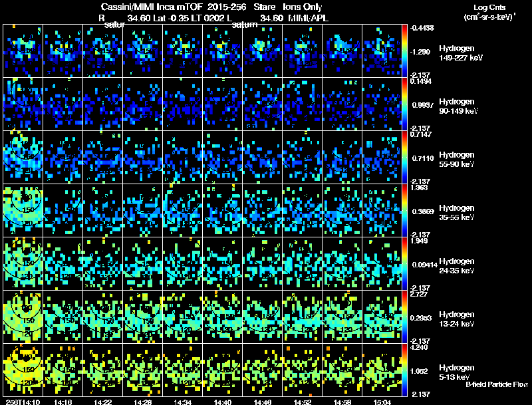Click the color scale beside Hydrogen 5-13 keV
Viewport: 532px width, 405px height.
pyautogui.click(x=406, y=370)
